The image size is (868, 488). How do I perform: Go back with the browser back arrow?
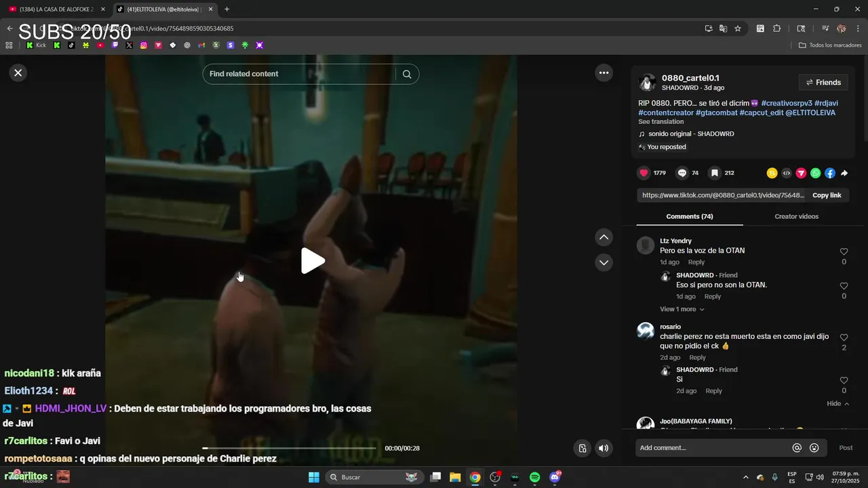9,28
